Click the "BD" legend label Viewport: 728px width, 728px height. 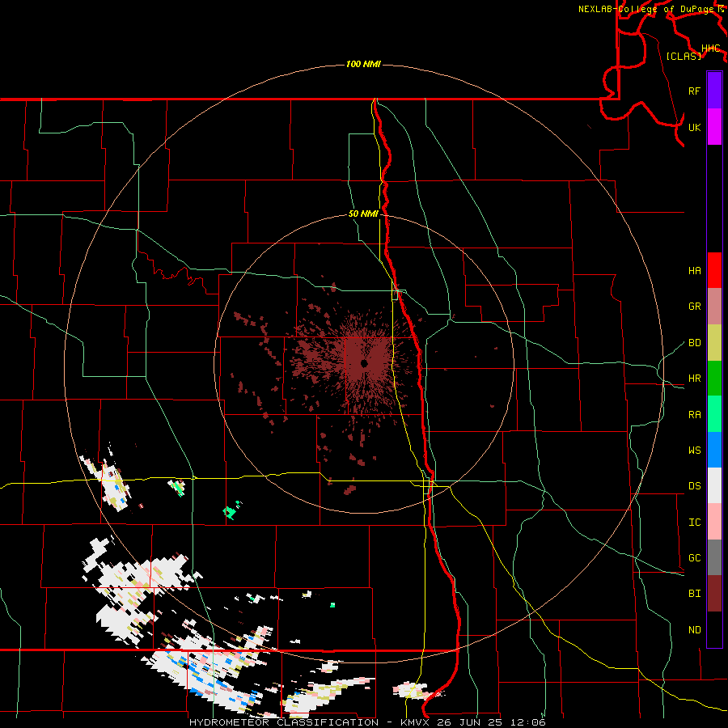tap(694, 342)
